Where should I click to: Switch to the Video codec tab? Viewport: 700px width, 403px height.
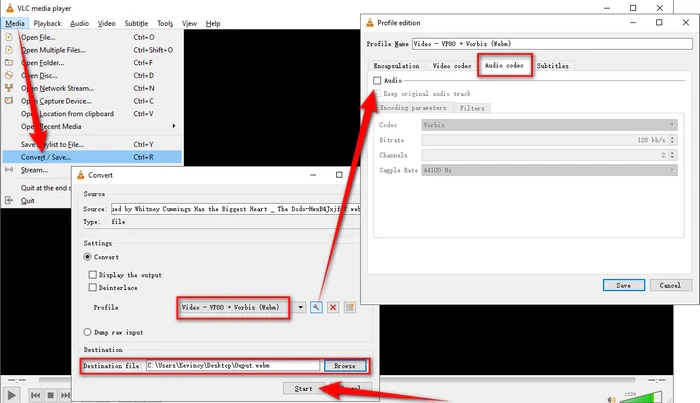click(x=452, y=66)
